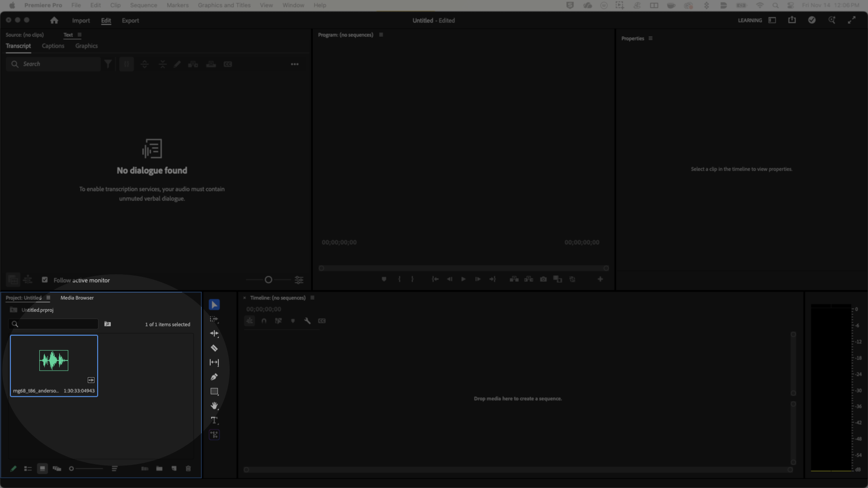Screen dimensions: 868x488
Task: Switch to the Media Browser tab
Action: [x=77, y=298]
